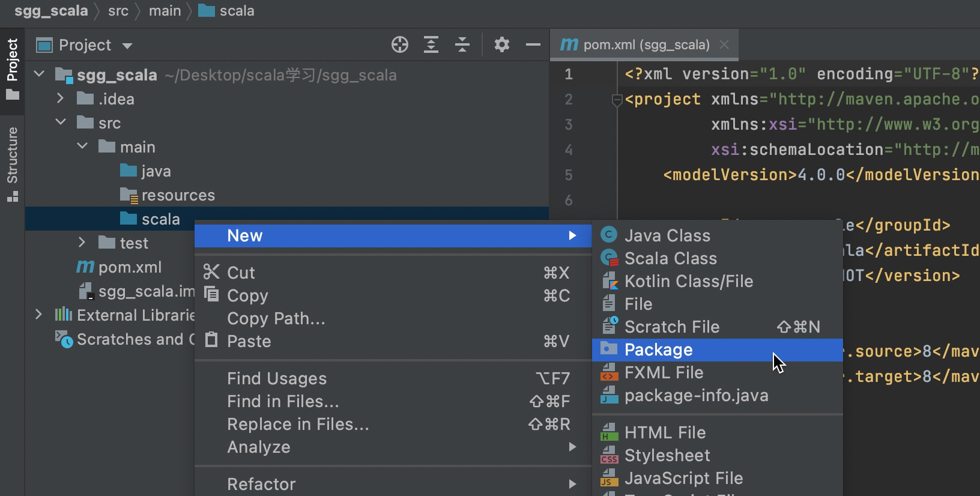Open the New submenu

pyautogui.click(x=393, y=235)
